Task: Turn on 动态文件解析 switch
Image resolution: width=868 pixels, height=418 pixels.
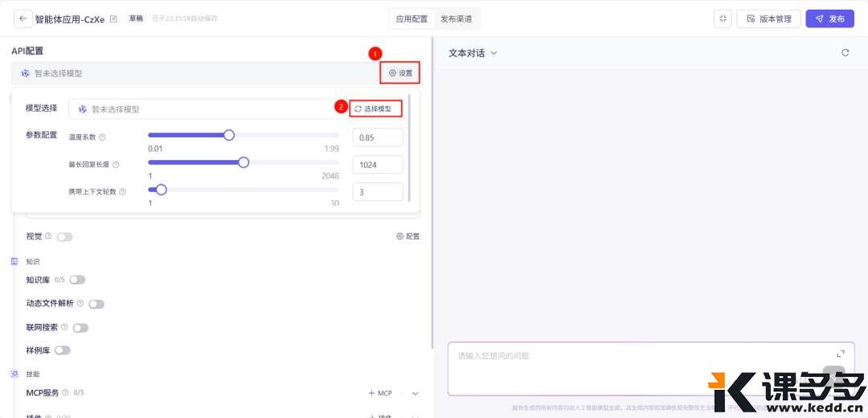Action: [96, 304]
